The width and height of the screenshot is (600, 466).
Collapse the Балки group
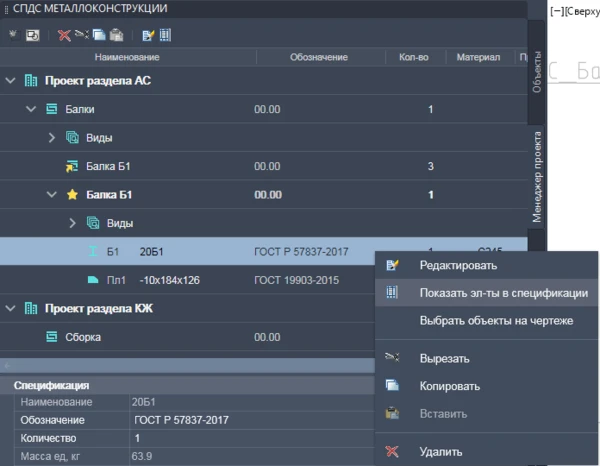(x=31, y=109)
